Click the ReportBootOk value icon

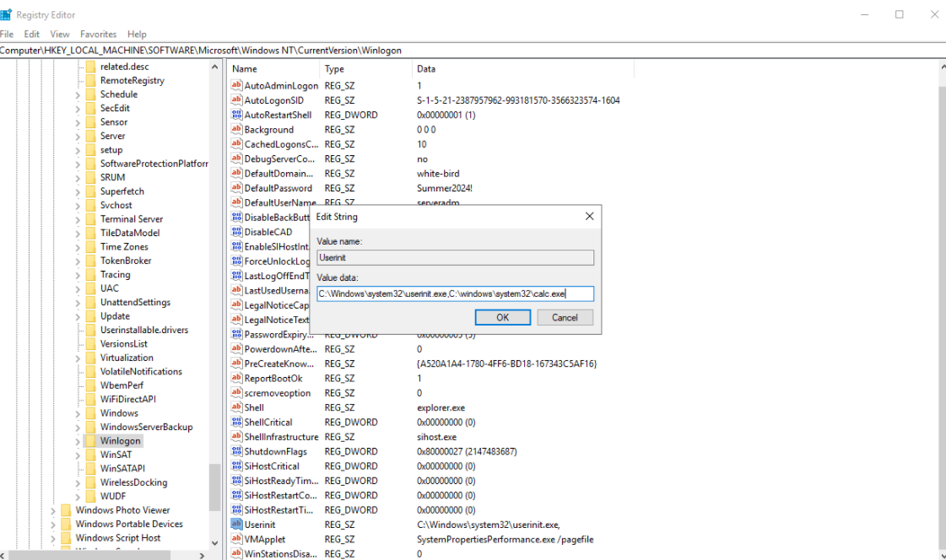[x=236, y=378]
